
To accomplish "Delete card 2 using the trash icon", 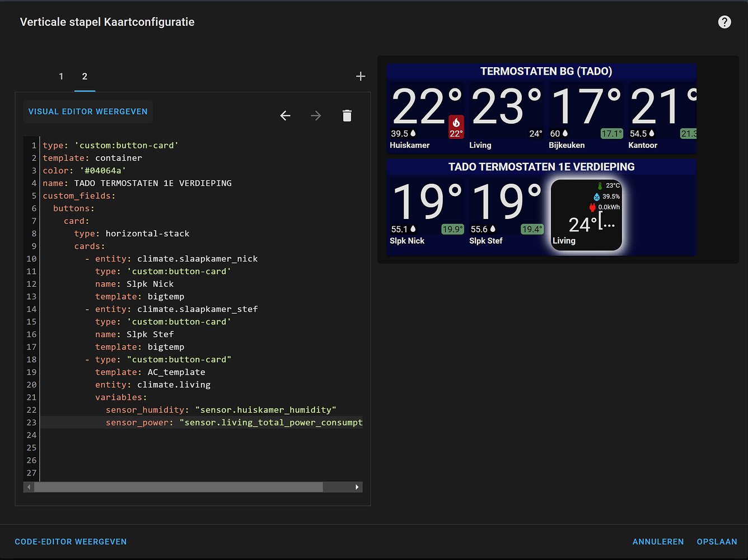I will (x=347, y=115).
